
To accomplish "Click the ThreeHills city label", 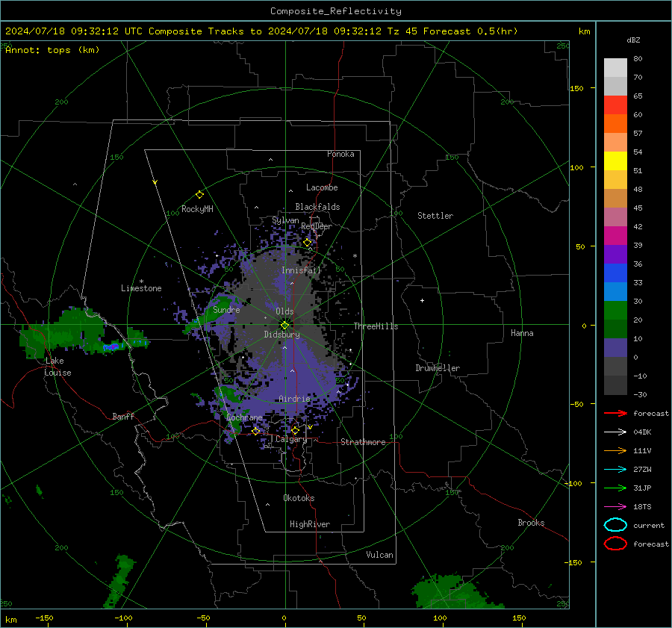I will pyautogui.click(x=376, y=326).
